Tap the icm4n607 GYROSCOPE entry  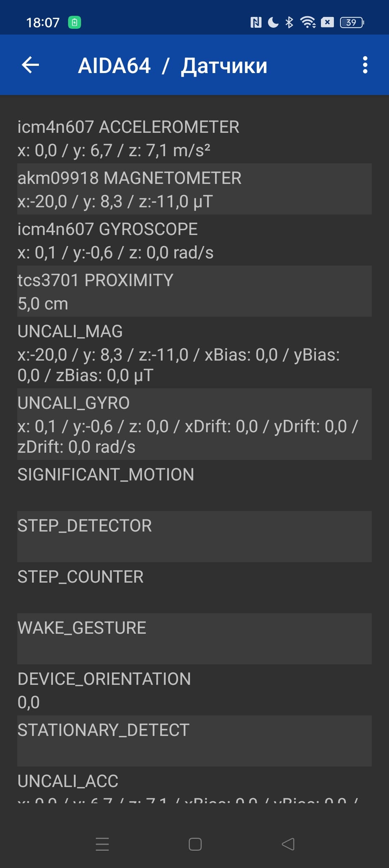click(194, 240)
